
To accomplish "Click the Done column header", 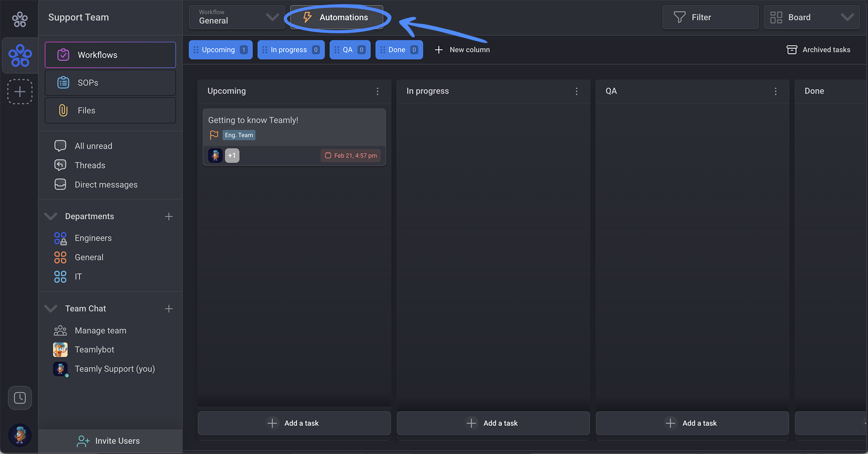I will [x=814, y=91].
